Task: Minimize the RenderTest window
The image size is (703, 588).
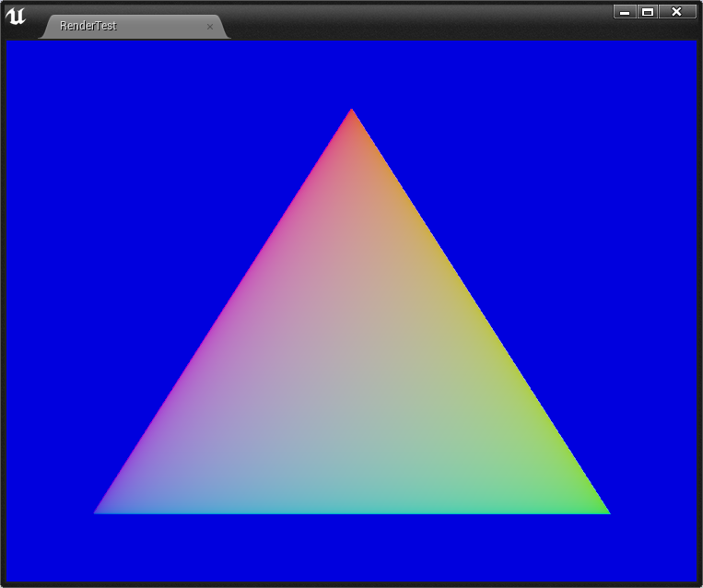Action: click(625, 12)
